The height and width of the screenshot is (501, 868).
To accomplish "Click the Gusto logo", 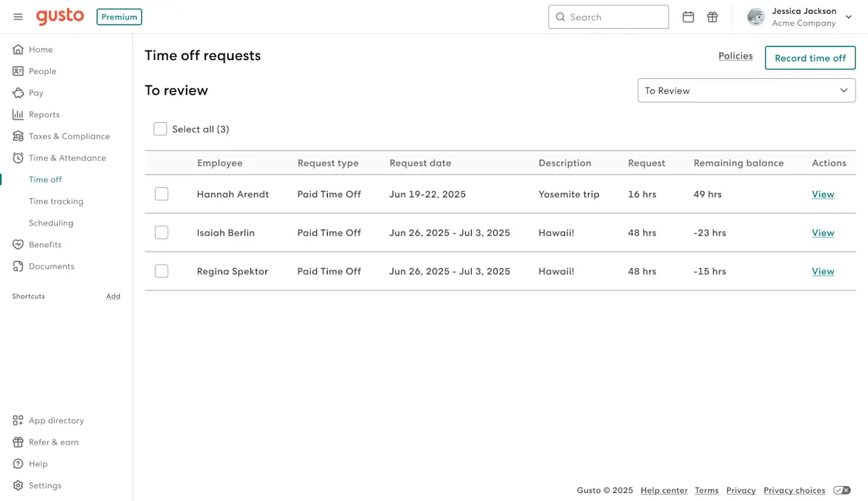I will tap(60, 17).
